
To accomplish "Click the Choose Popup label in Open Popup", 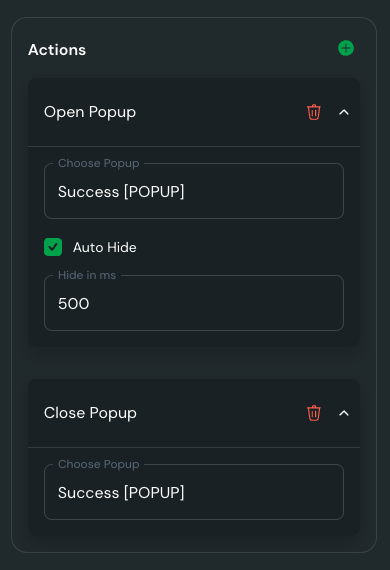I will (x=98, y=164).
